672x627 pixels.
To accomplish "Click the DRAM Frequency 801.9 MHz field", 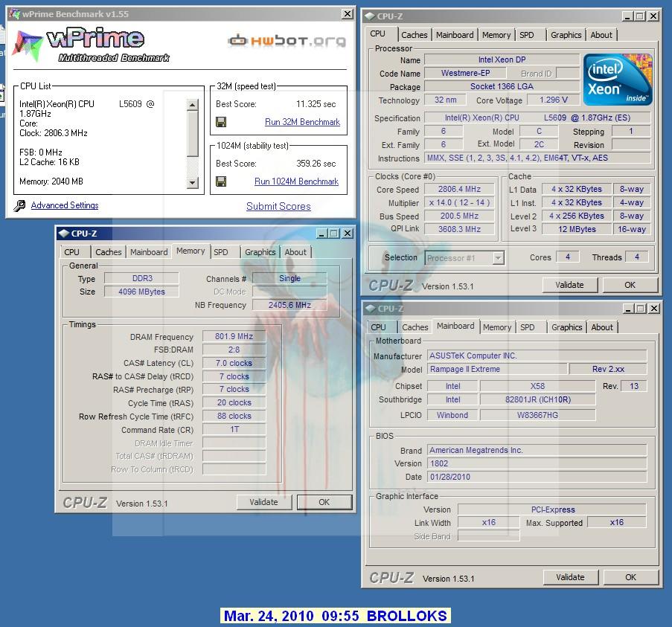I will pyautogui.click(x=234, y=337).
